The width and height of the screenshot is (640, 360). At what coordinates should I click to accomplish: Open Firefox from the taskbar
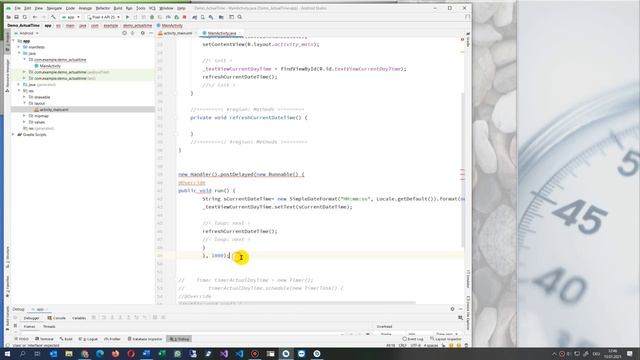pos(116,353)
